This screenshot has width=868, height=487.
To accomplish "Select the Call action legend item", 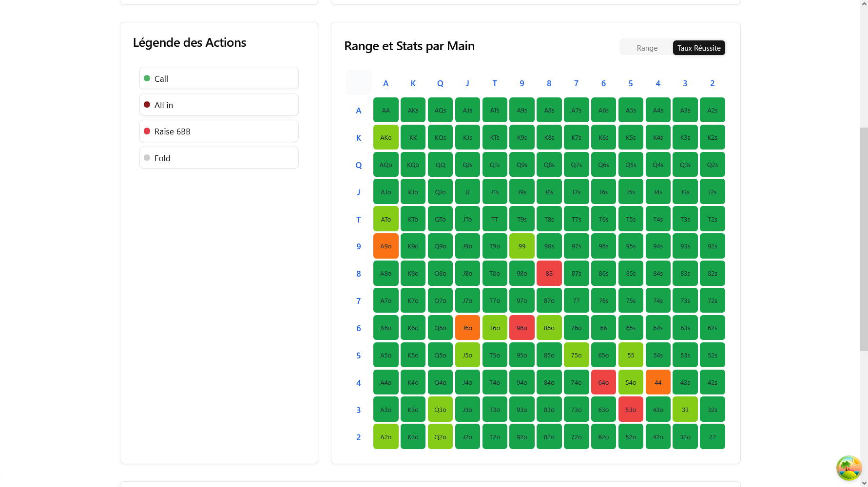I will tap(219, 78).
